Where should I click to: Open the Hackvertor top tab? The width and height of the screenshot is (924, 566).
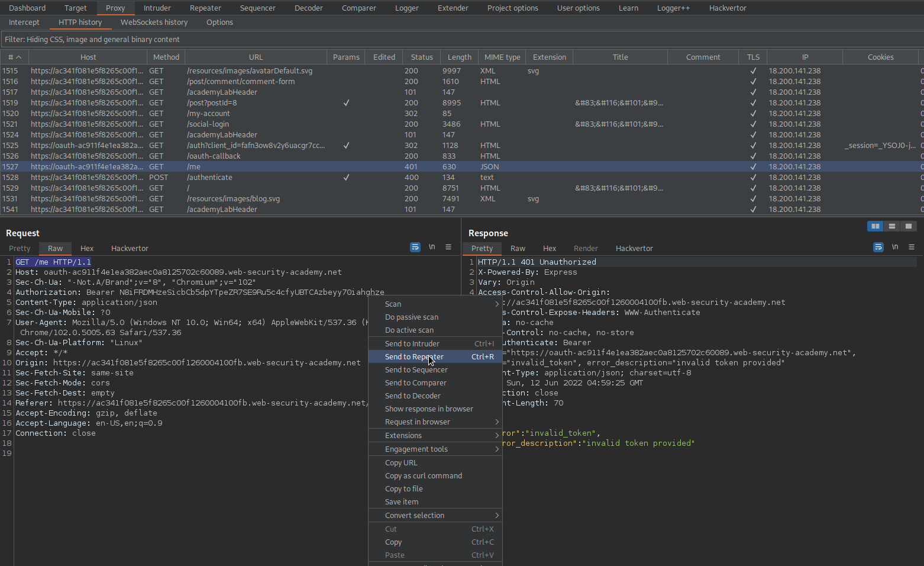click(x=728, y=8)
